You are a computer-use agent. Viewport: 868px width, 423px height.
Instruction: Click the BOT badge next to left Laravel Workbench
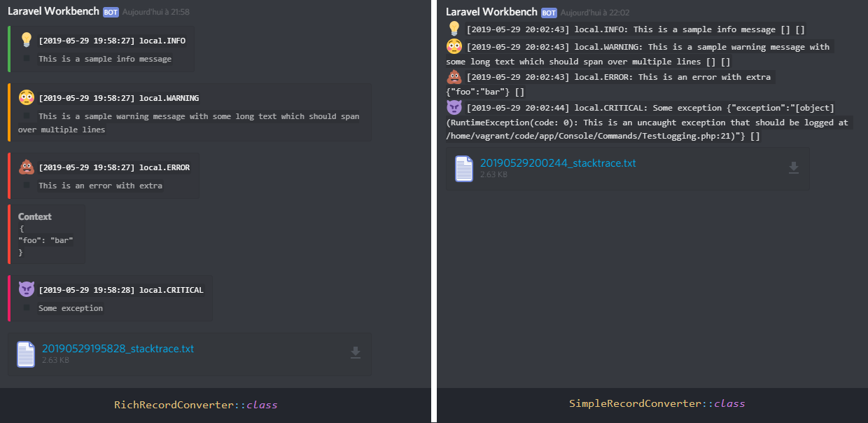[110, 12]
